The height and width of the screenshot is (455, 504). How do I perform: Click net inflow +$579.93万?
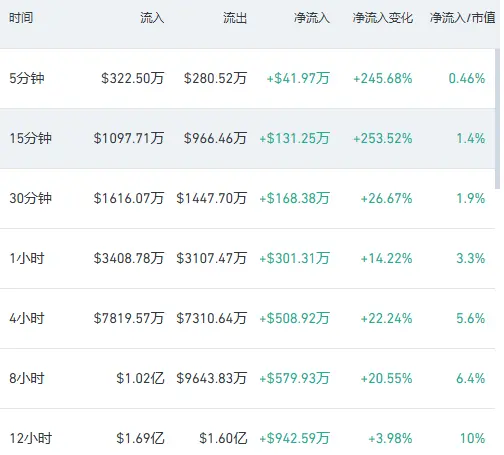pyautogui.click(x=294, y=378)
